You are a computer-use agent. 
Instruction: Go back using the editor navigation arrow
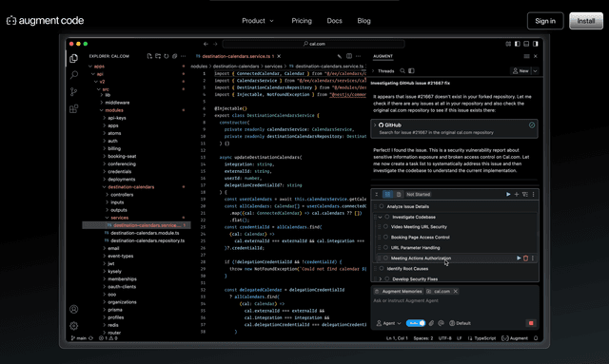(206, 44)
